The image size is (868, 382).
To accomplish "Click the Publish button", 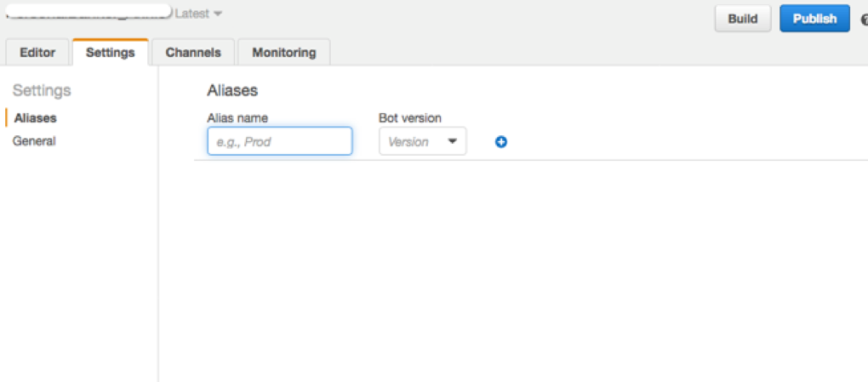I will click(x=814, y=19).
